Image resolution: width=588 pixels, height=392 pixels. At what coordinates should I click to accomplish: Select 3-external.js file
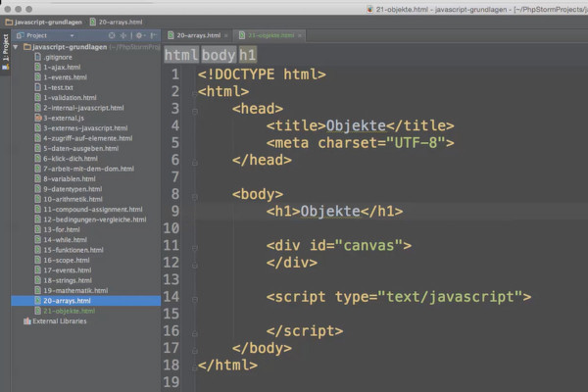64,118
